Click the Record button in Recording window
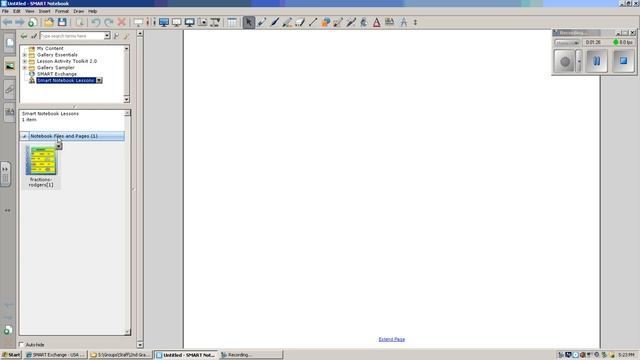Screen dimensions: 640x360 click(565, 61)
